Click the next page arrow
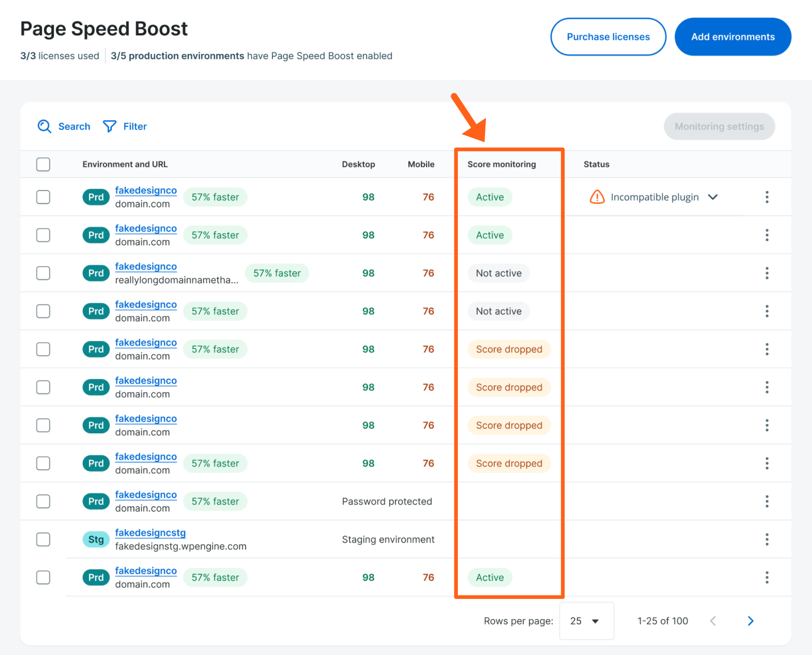This screenshot has width=812, height=655. [750, 621]
